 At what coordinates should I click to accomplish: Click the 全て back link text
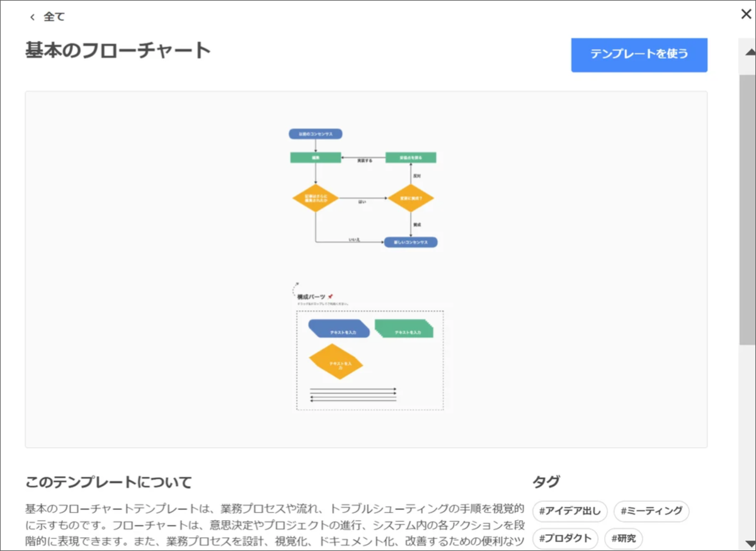point(54,17)
